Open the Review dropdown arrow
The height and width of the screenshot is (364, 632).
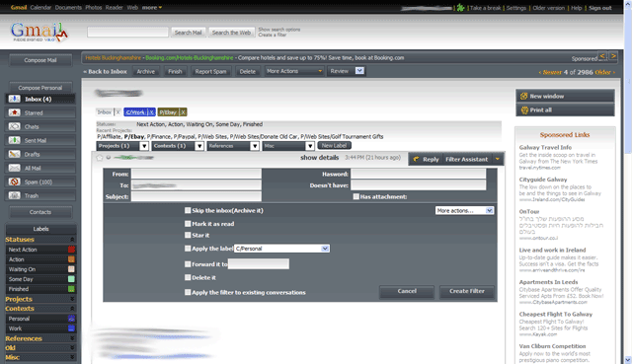point(359,71)
